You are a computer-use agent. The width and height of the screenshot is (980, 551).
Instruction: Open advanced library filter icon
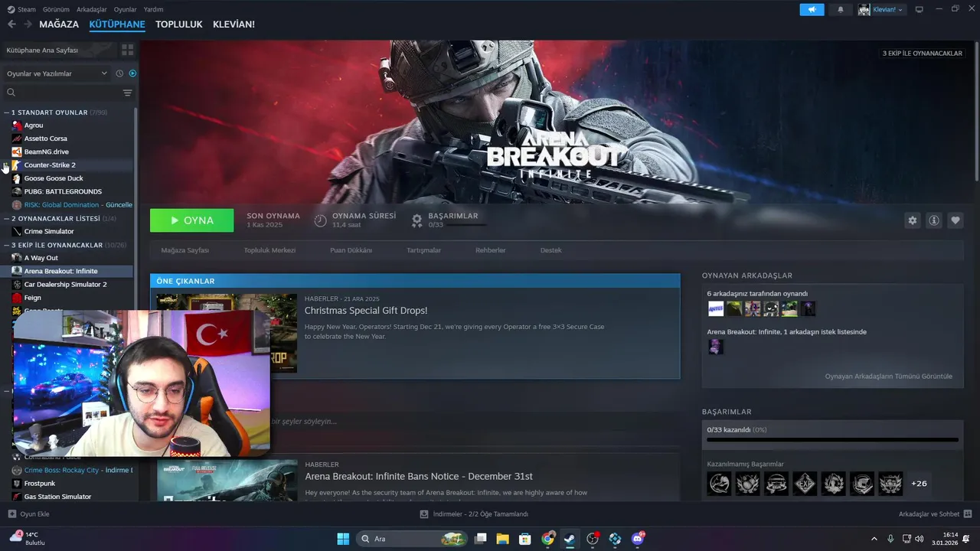point(127,93)
